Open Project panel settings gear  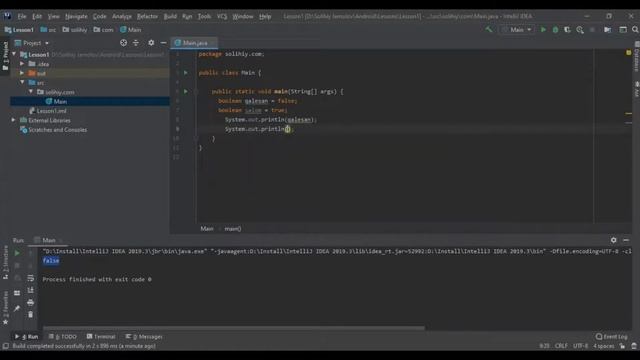pos(151,42)
